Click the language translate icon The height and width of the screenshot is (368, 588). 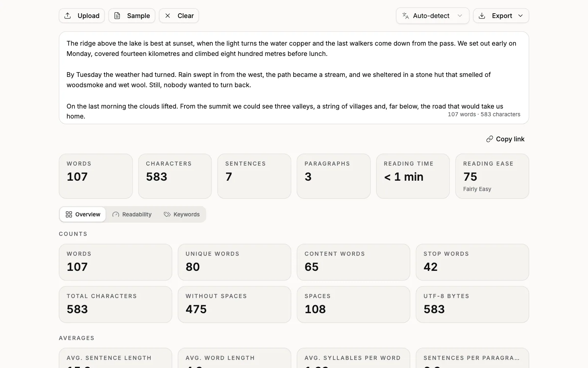pos(406,16)
